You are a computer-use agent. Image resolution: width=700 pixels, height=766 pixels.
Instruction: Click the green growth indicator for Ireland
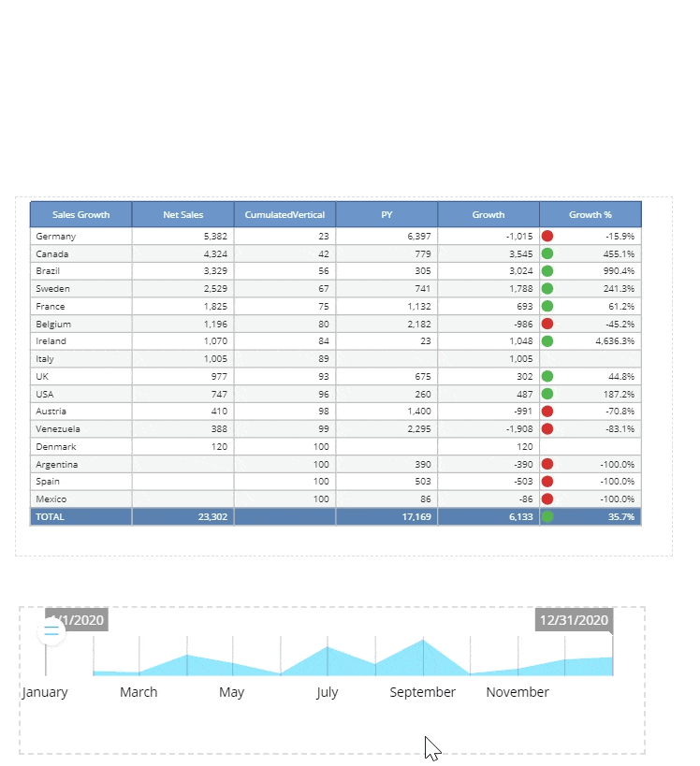point(547,341)
